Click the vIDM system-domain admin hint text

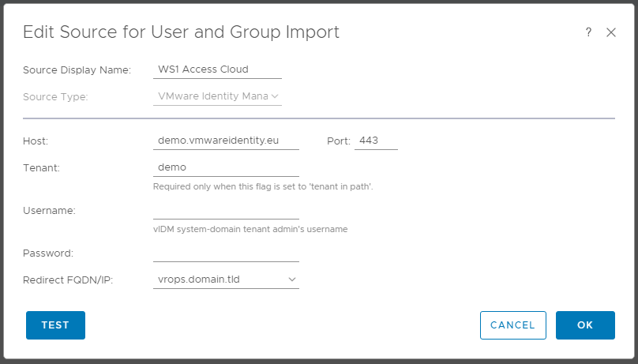pyautogui.click(x=250, y=230)
